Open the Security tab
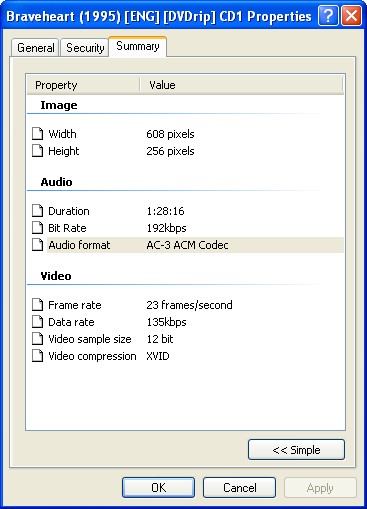The width and height of the screenshot is (367, 509). tap(85, 48)
